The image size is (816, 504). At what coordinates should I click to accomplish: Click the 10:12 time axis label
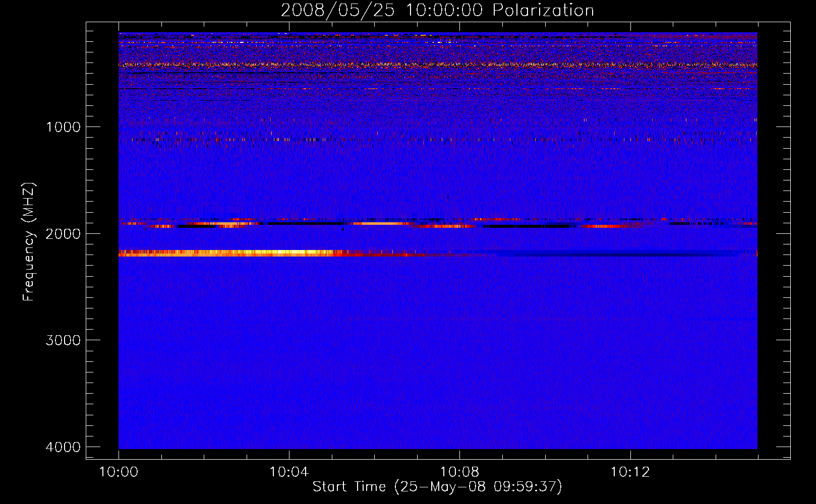(x=630, y=472)
